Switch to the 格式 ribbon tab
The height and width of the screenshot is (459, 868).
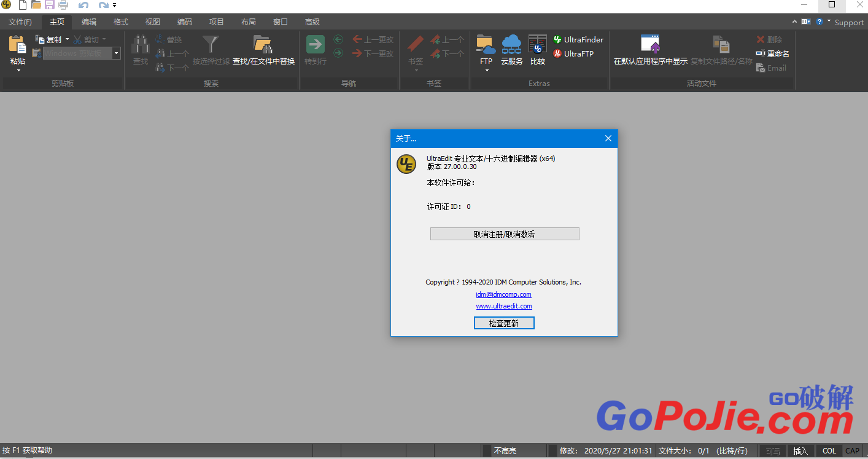[121, 22]
